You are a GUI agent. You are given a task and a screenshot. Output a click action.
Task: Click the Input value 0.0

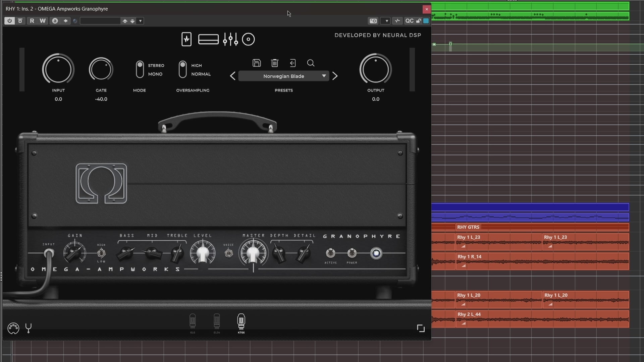pyautogui.click(x=58, y=99)
